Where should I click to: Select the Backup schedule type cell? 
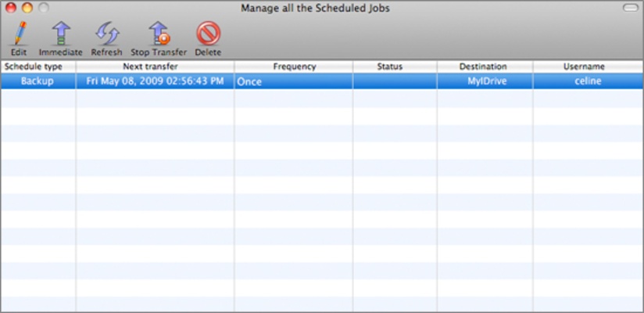[38, 81]
